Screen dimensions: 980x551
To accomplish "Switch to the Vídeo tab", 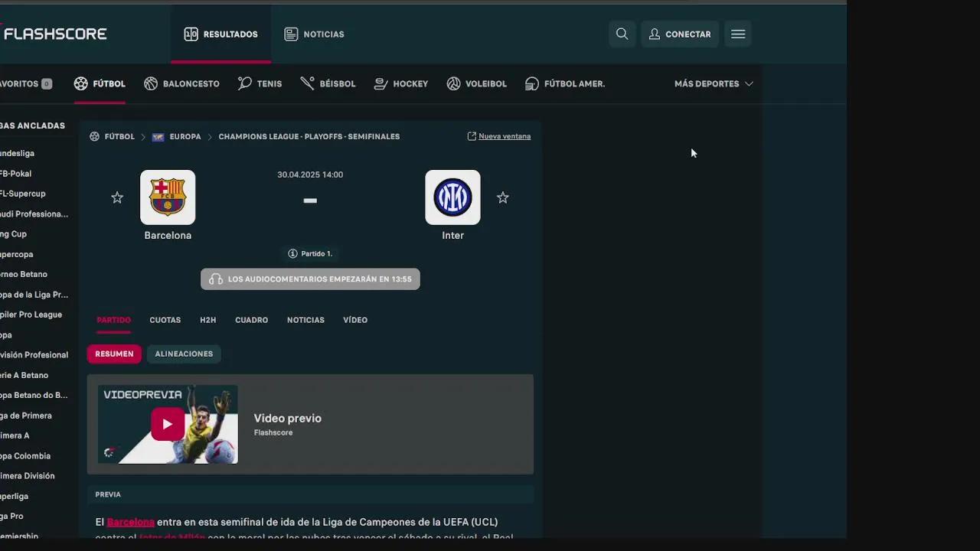I will point(355,320).
